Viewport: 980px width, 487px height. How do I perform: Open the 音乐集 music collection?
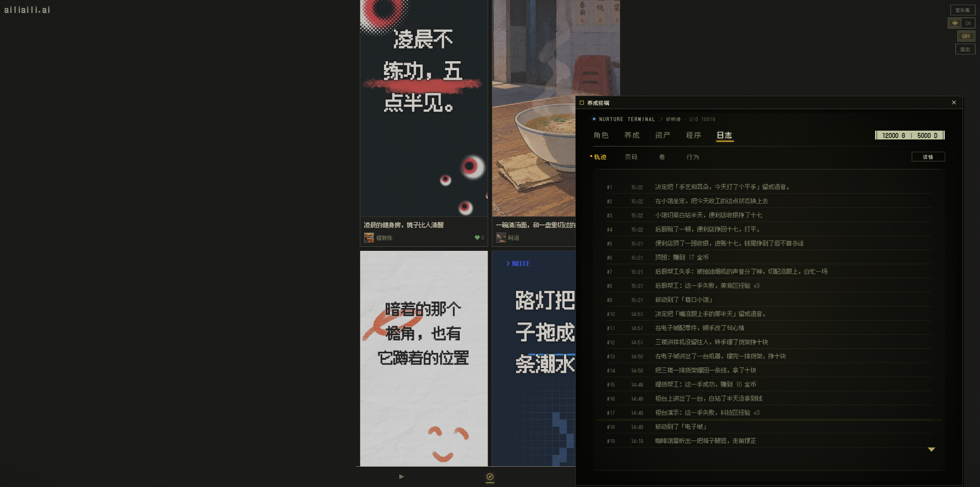pyautogui.click(x=962, y=10)
